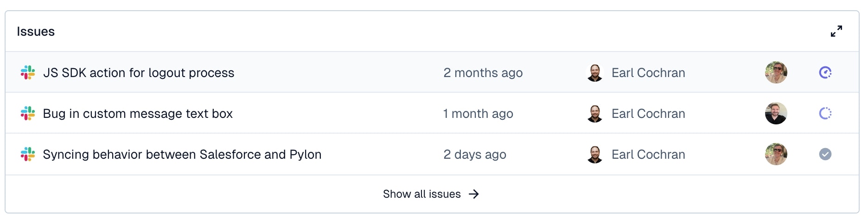Click Slack icon beside custom message bug
This screenshot has height=220, width=868.
click(x=28, y=113)
